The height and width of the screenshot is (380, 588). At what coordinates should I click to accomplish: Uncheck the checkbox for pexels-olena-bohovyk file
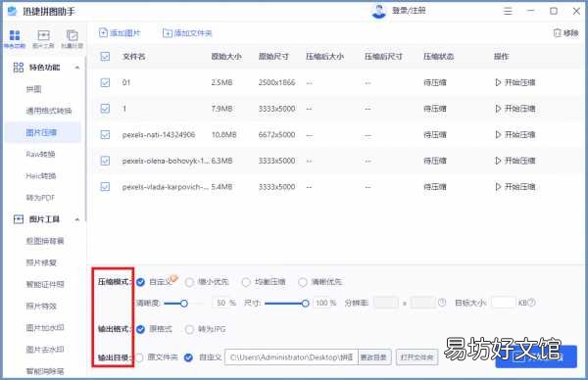[x=106, y=161]
